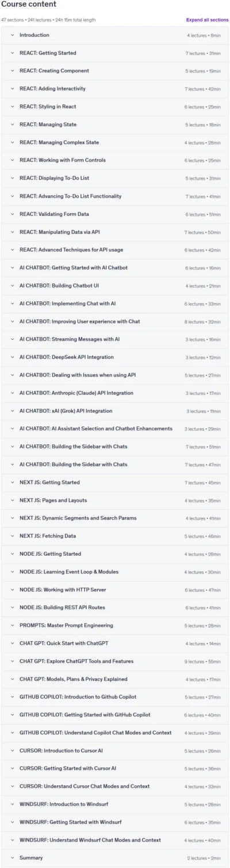Expand the AI CHATBOT: Building Chatbot UI chevron
This screenshot has height=868, width=230.
[x=11, y=286]
